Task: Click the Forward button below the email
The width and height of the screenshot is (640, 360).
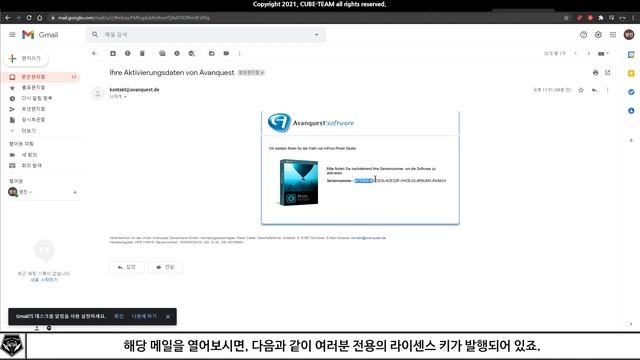Action: (x=165, y=267)
